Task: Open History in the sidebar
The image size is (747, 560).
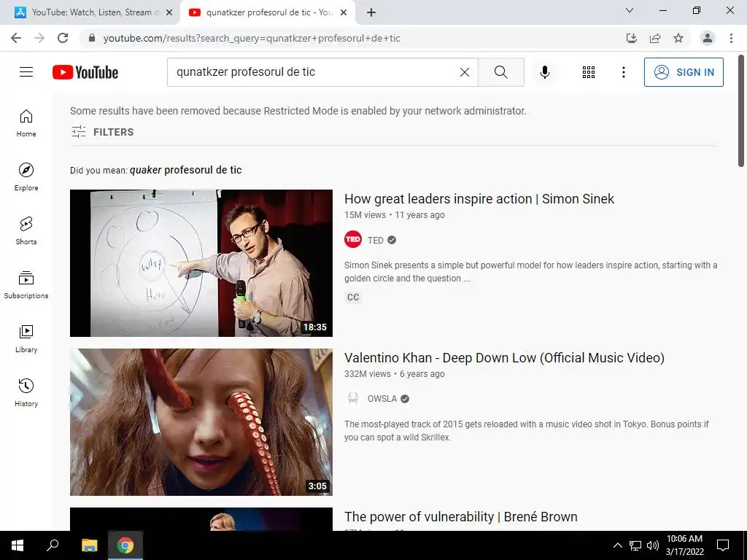Action: tap(26, 392)
